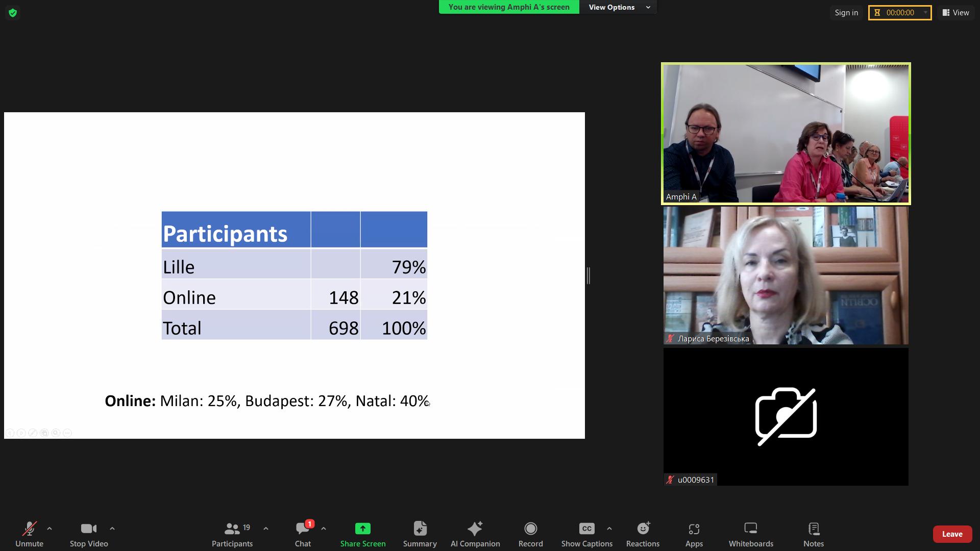Open the Reactions menu

click(x=643, y=534)
